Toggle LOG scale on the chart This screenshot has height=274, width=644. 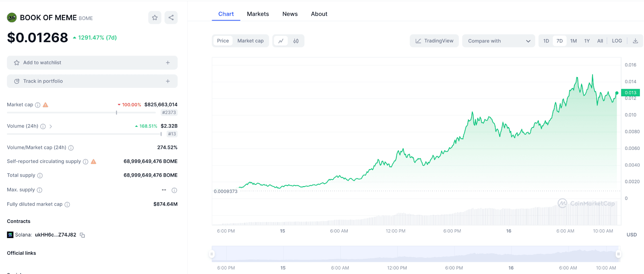617,41
